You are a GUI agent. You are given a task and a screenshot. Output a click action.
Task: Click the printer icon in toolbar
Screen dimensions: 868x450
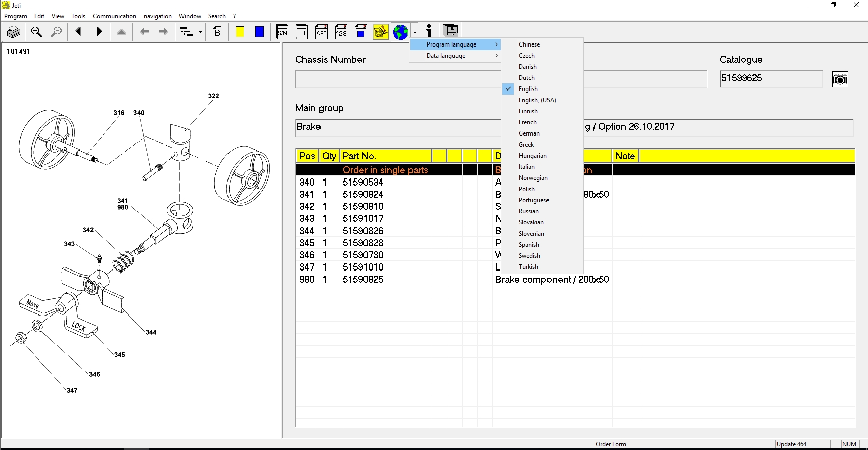(14, 32)
